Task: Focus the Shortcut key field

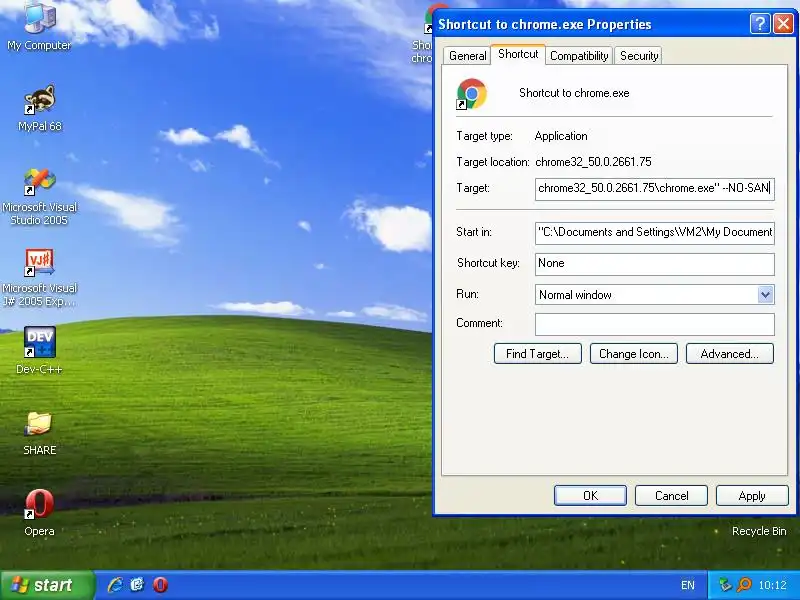Action: point(655,264)
